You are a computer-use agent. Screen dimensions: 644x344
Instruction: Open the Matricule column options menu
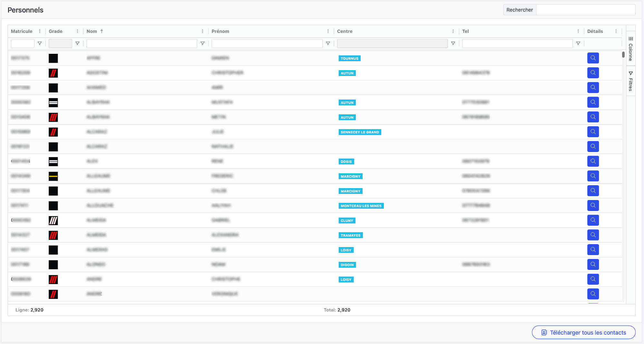(x=40, y=31)
